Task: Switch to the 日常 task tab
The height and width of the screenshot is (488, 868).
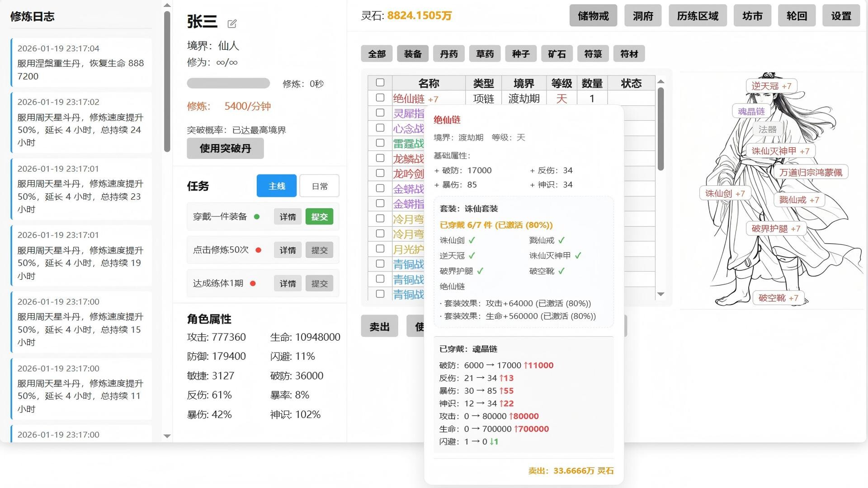Action: (319, 185)
